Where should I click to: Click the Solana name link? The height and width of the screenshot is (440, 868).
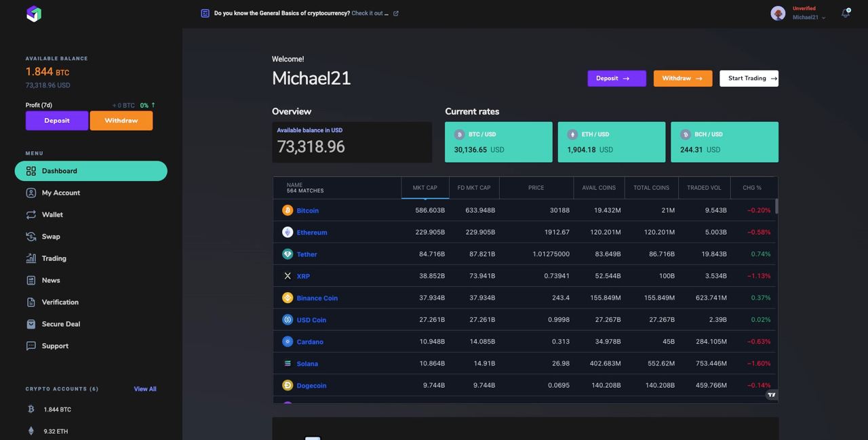point(307,363)
